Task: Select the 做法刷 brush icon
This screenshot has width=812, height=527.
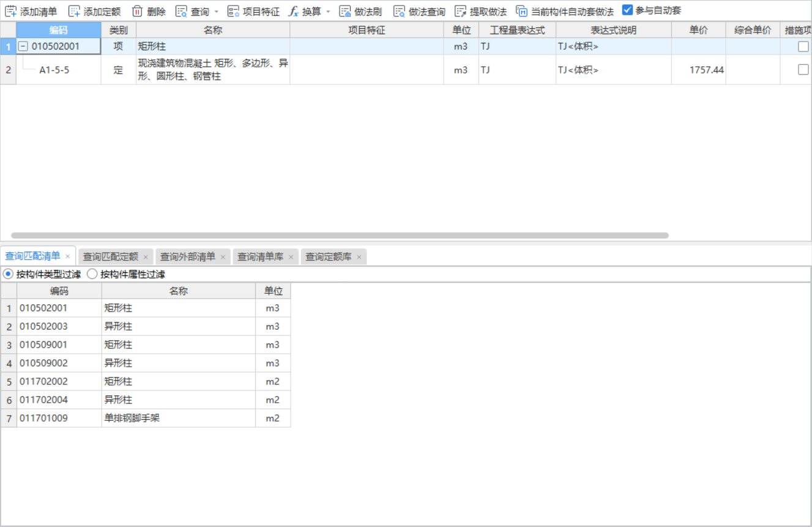Action: (x=345, y=11)
